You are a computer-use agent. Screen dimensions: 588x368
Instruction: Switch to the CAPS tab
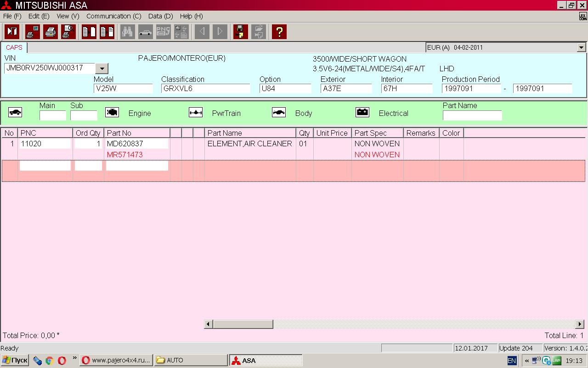[x=14, y=47]
